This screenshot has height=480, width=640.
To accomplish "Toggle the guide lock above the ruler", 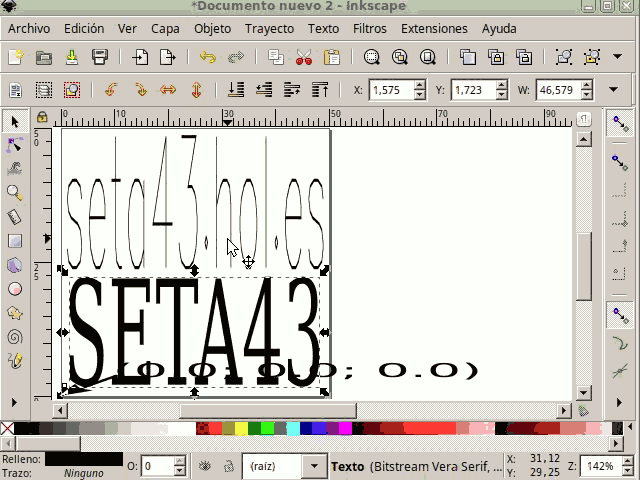I will tap(42, 117).
